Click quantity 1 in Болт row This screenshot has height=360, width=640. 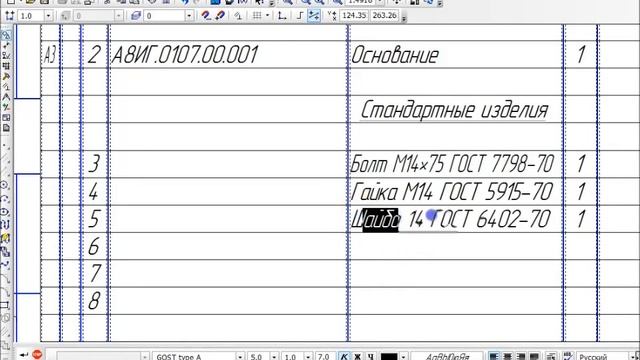(x=581, y=164)
